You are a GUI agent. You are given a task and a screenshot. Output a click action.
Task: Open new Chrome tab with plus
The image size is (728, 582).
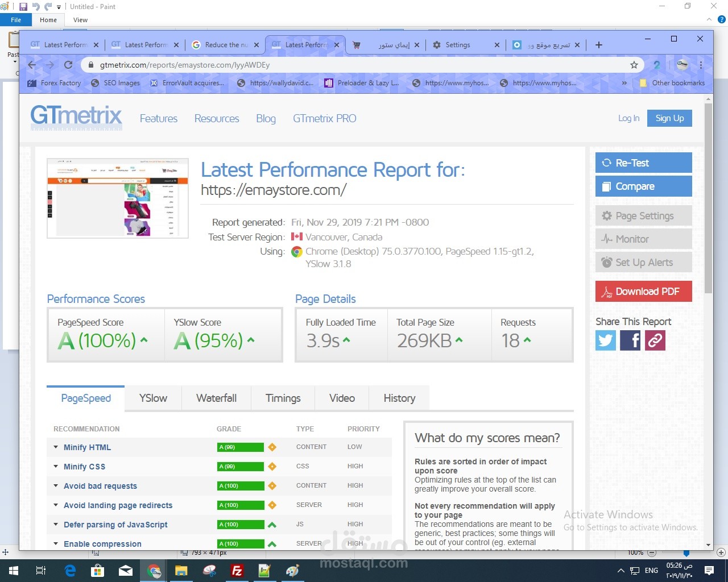point(599,45)
